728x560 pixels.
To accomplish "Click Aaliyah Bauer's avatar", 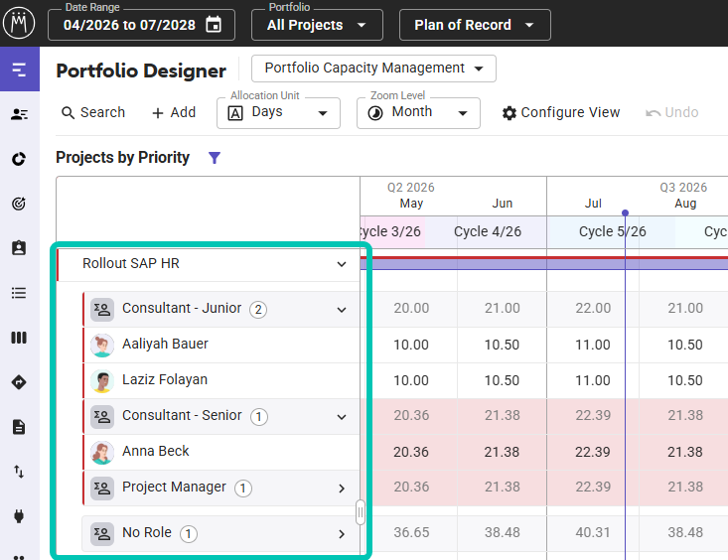I will point(102,345).
